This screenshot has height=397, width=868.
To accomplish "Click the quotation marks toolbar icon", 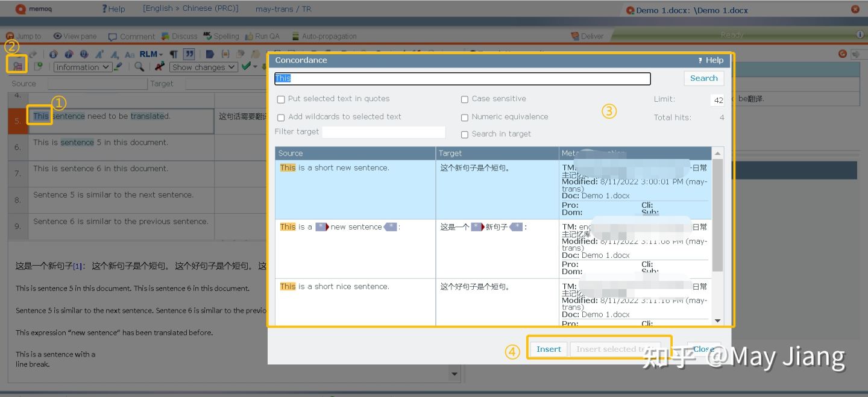I will pyautogui.click(x=189, y=54).
